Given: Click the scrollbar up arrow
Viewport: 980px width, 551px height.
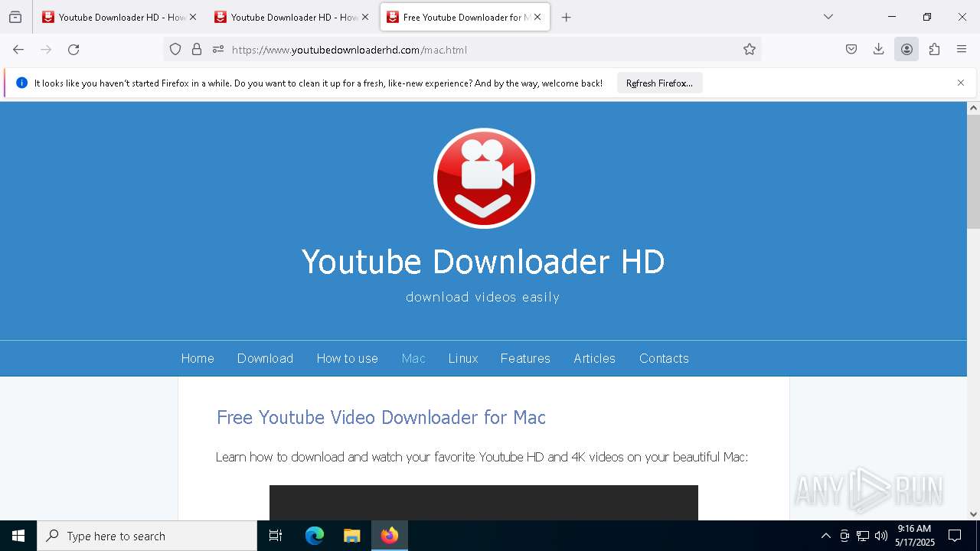Looking at the screenshot, I should click(973, 108).
